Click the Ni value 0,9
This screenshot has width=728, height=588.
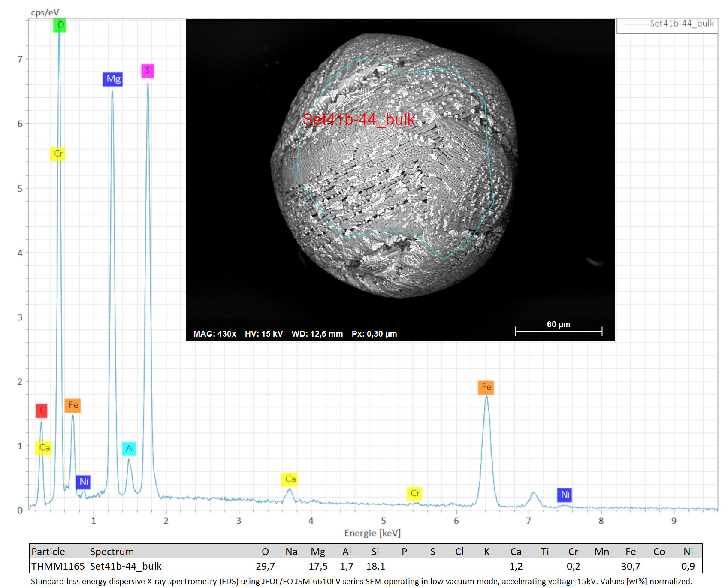point(688,566)
